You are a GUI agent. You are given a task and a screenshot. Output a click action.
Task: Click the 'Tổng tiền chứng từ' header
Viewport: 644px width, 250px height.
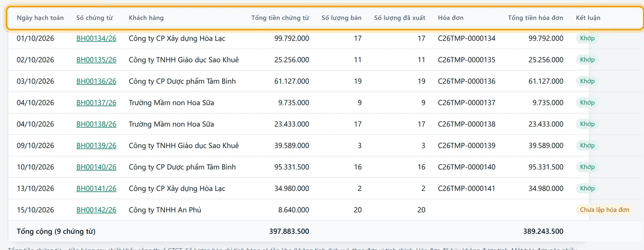[x=280, y=18]
